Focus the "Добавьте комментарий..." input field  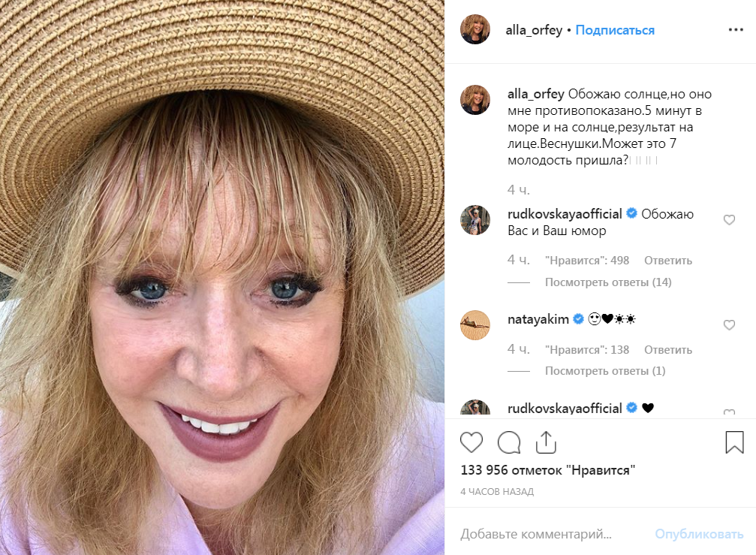click(550, 534)
